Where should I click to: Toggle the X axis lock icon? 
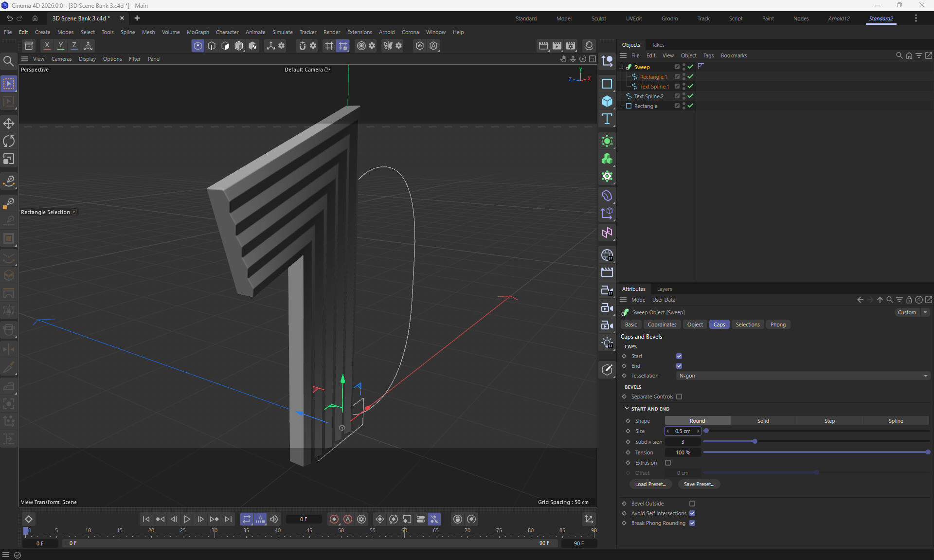47,46
